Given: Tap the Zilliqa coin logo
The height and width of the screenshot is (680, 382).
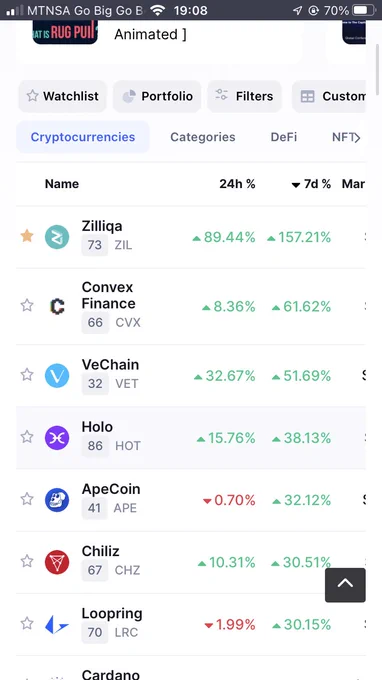Looking at the screenshot, I should pyautogui.click(x=57, y=237).
